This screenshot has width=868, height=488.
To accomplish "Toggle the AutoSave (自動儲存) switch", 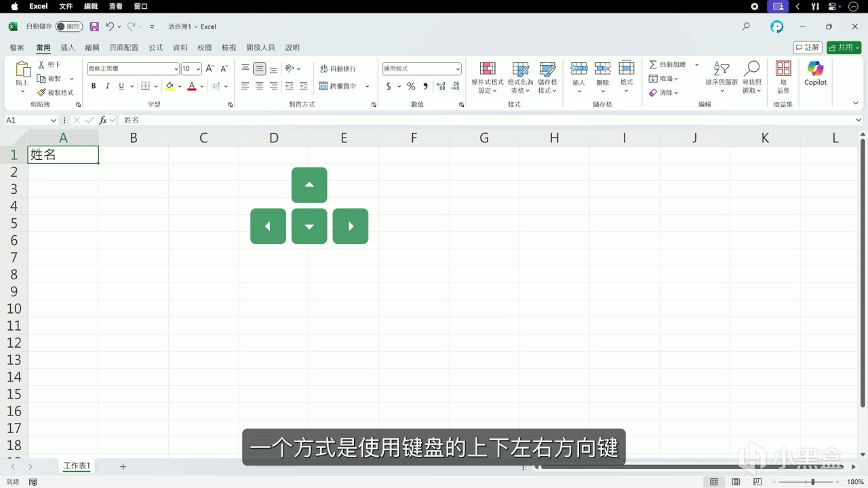I will tap(69, 26).
